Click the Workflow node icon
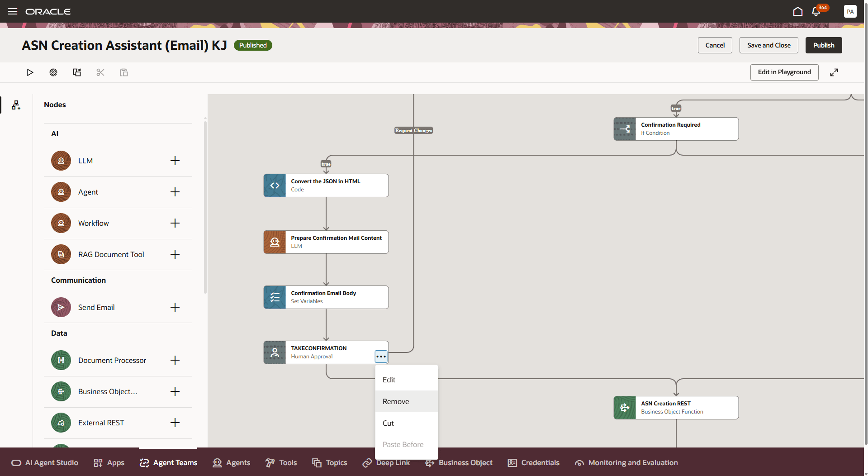 (61, 223)
